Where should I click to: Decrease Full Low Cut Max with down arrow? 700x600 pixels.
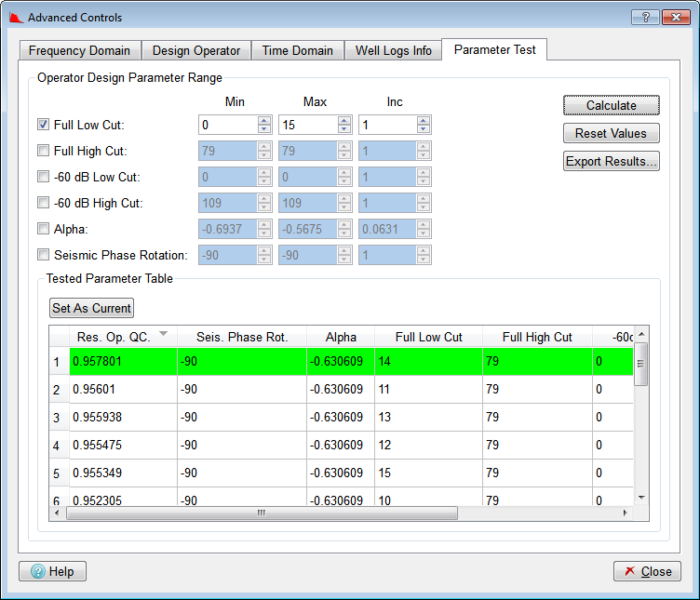pyautogui.click(x=344, y=129)
